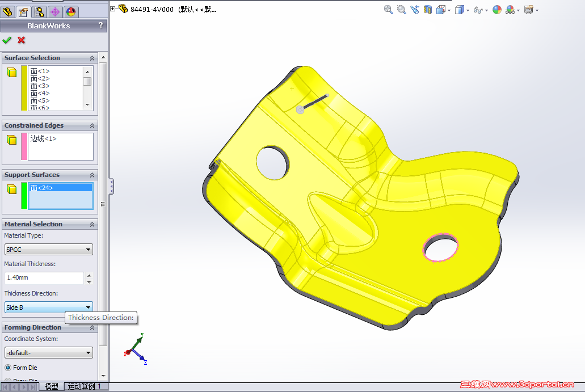585x392 pixels.
Task: Activate the Section View tool
Action: [x=428, y=10]
